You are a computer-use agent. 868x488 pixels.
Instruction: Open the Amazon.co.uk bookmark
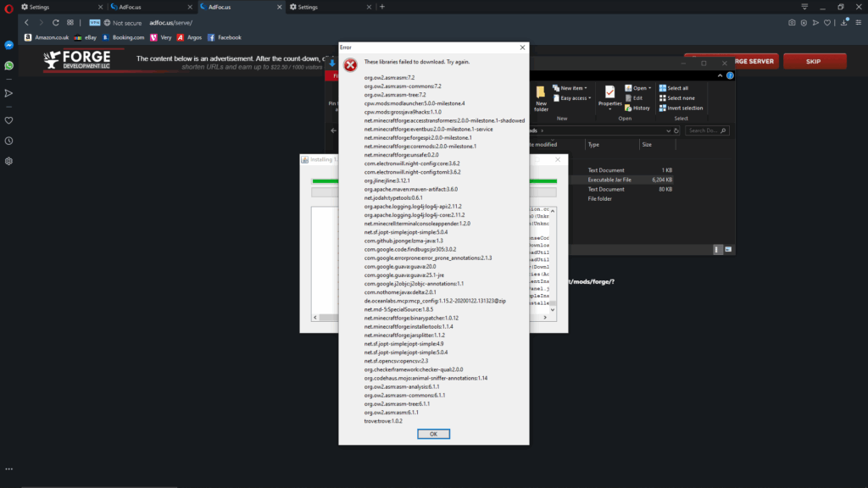pyautogui.click(x=47, y=37)
